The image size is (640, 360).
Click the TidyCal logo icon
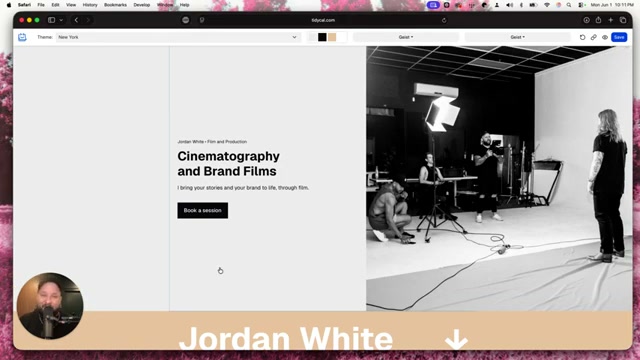tap(22, 37)
